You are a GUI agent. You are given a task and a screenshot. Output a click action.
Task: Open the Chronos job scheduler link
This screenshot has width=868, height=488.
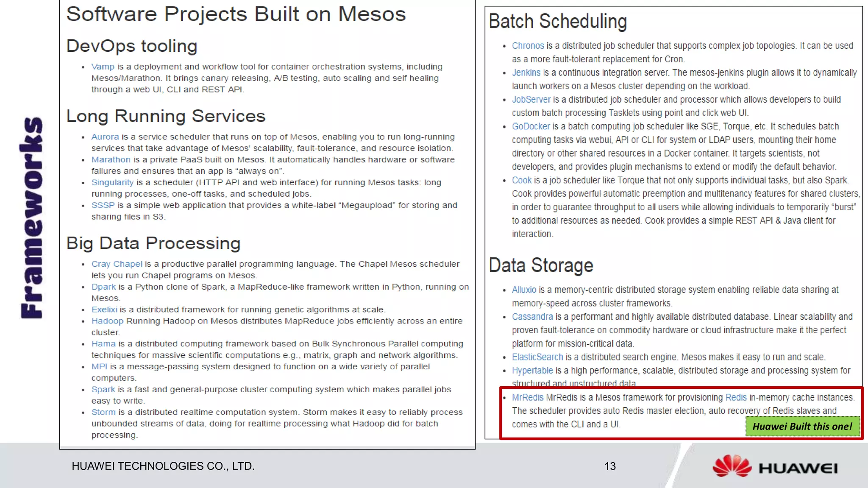[x=528, y=46]
